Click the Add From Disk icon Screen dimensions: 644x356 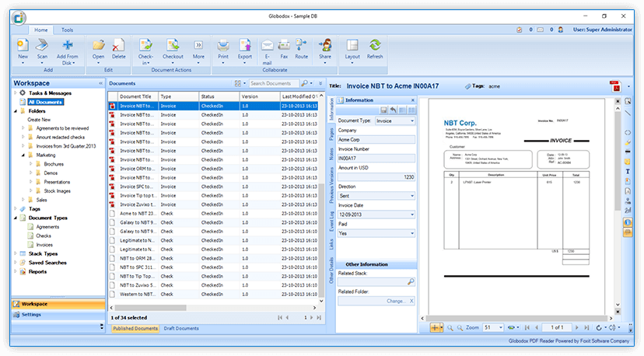click(68, 45)
